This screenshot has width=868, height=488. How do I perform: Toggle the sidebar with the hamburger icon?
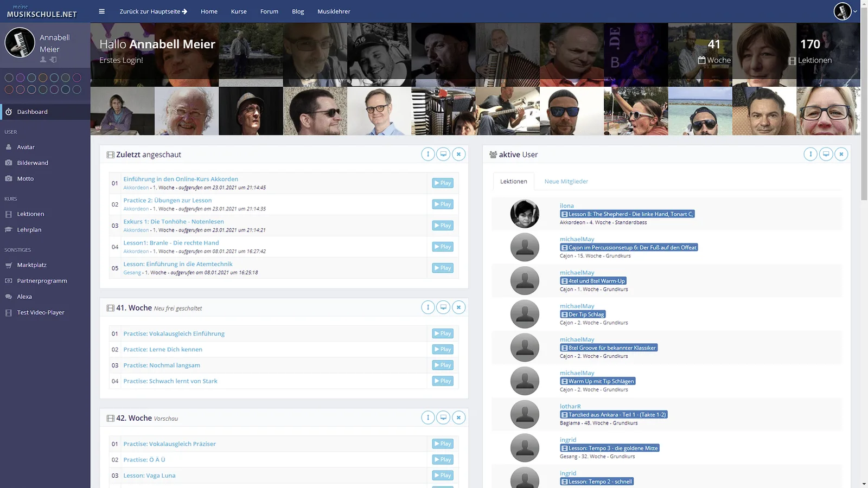click(101, 11)
